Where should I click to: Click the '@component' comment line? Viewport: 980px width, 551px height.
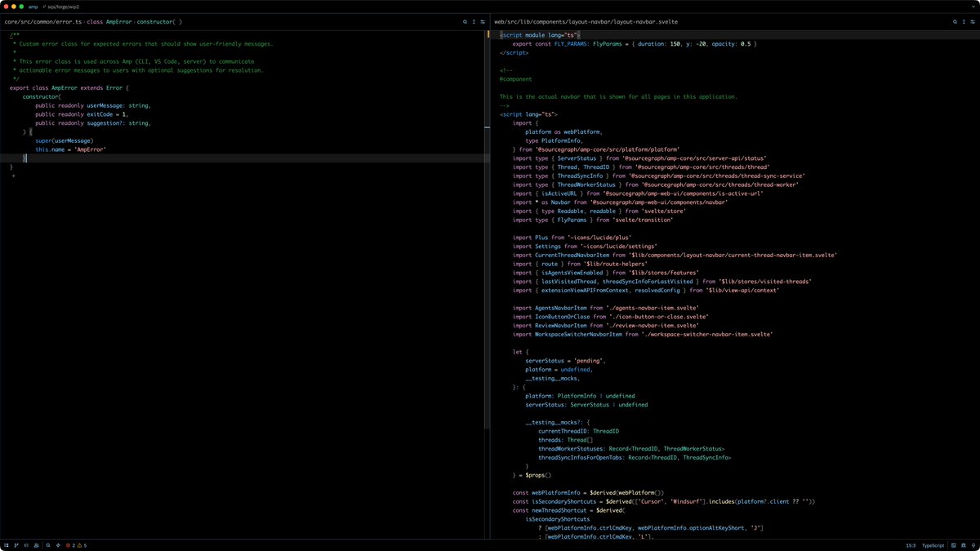pyautogui.click(x=516, y=79)
